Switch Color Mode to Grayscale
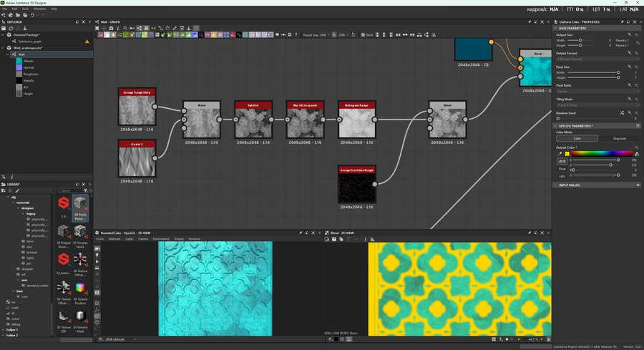Image resolution: width=644 pixels, height=350 pixels. coord(619,138)
